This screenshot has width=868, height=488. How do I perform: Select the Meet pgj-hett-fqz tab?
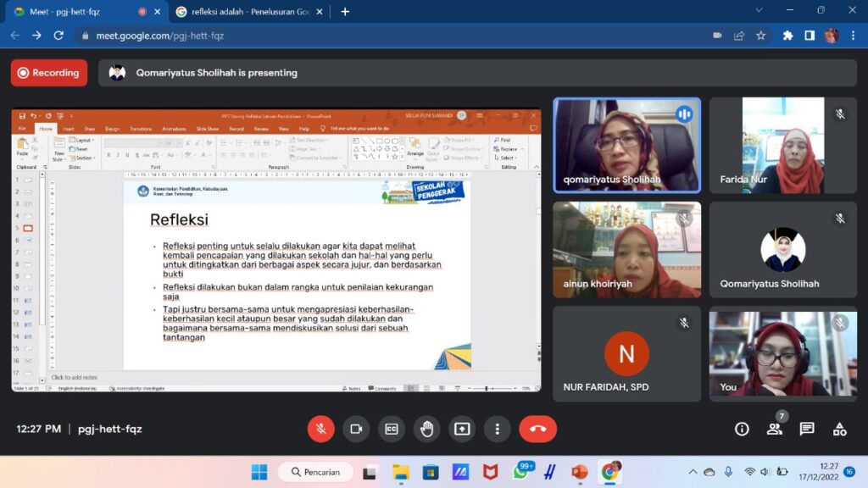pos(76,12)
